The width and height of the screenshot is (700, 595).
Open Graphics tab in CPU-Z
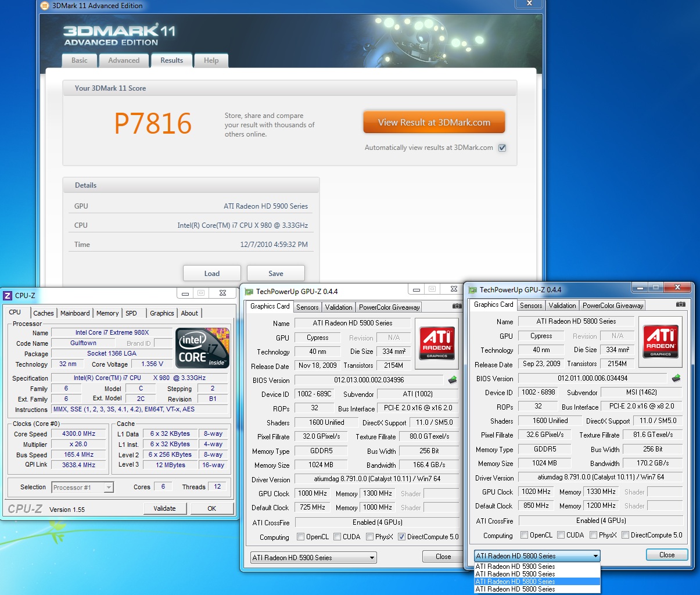click(162, 313)
